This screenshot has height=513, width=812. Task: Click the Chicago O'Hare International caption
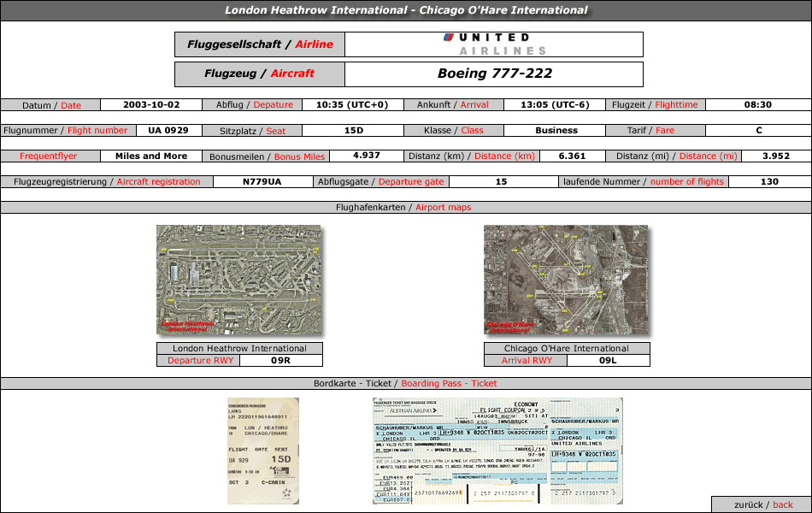(x=566, y=349)
